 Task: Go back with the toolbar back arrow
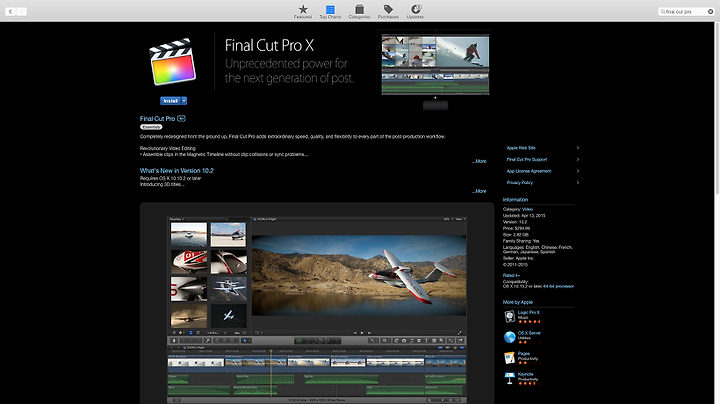[11, 11]
